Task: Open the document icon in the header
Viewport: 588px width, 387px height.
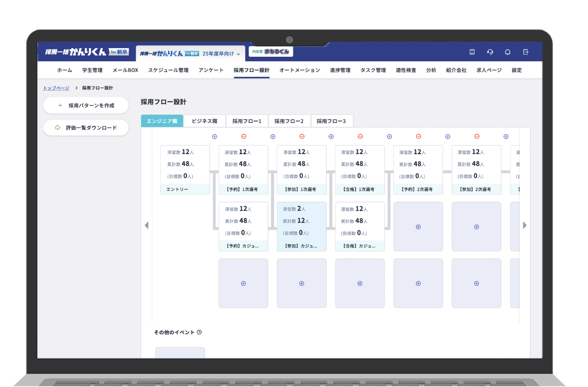Action: click(x=472, y=52)
